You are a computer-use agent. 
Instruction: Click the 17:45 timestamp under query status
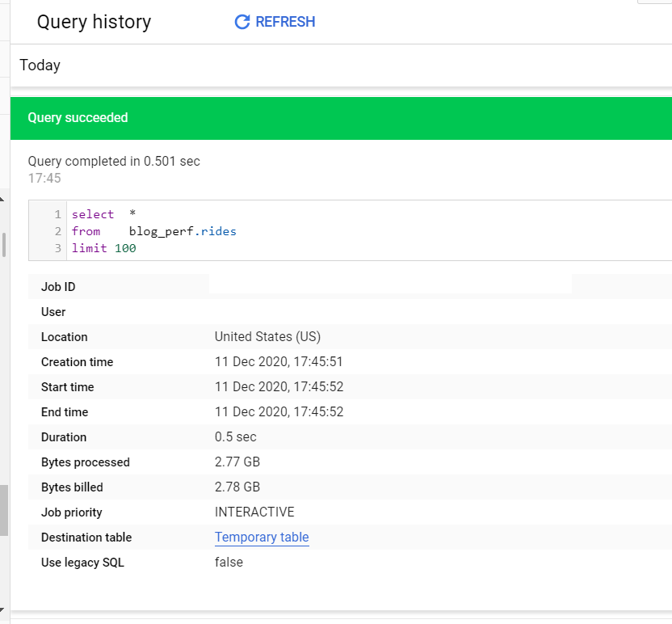tap(44, 178)
